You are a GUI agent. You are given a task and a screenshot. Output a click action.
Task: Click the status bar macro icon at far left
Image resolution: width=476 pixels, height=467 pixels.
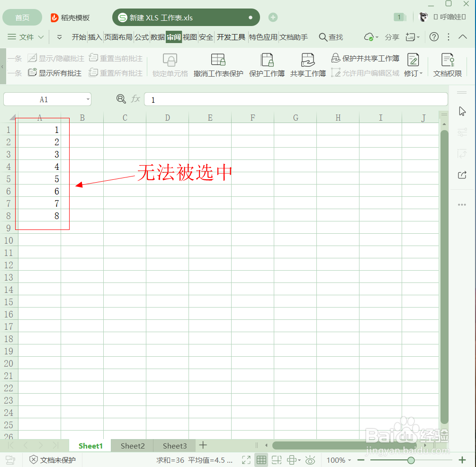[x=10, y=460]
